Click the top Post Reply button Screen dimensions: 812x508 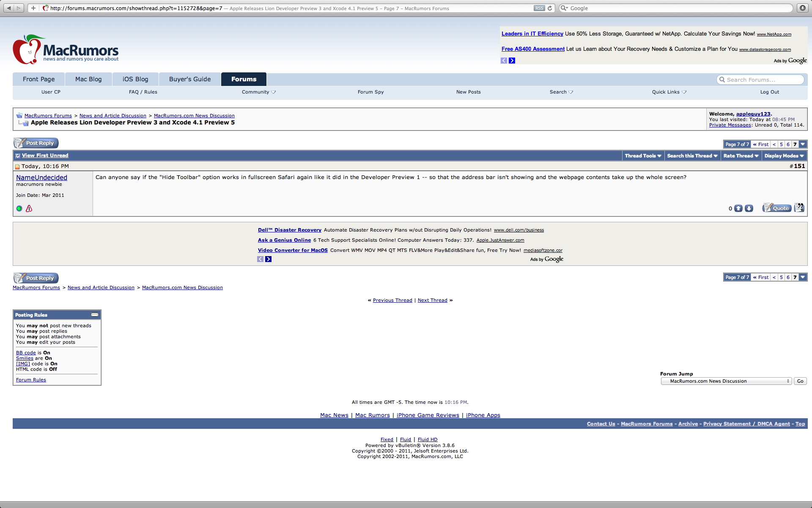[x=36, y=143]
